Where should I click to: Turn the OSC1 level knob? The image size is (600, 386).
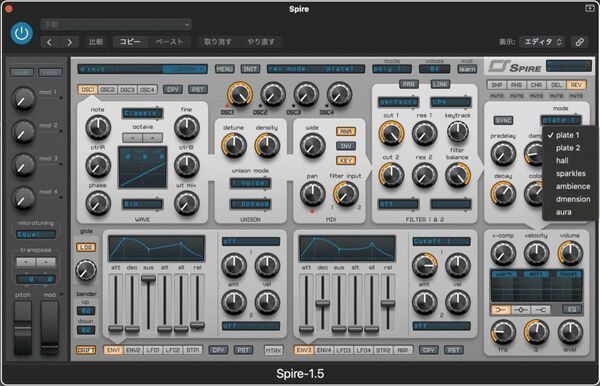[240, 94]
